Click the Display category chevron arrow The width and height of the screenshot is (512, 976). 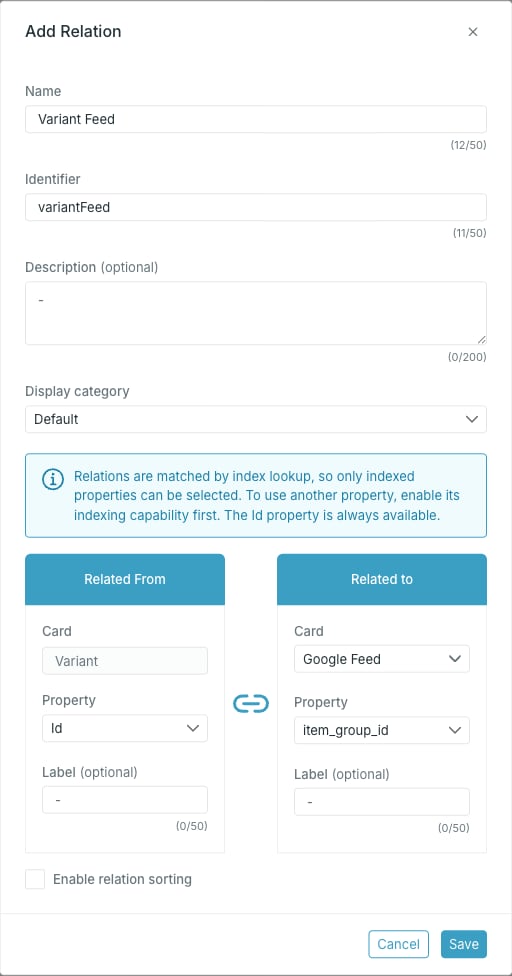click(472, 419)
